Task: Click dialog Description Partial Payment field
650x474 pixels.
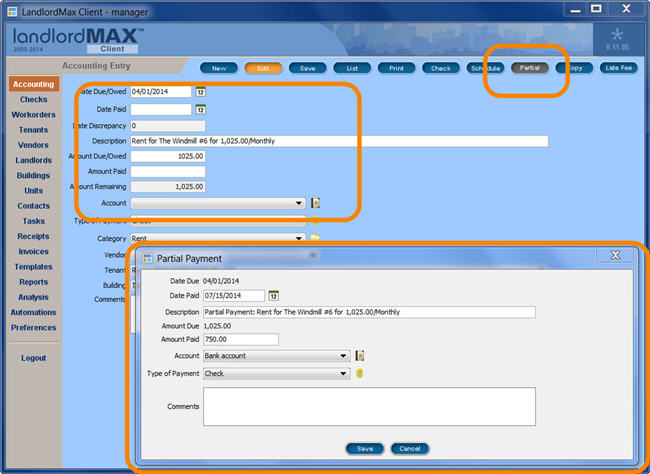Action: pos(369,312)
